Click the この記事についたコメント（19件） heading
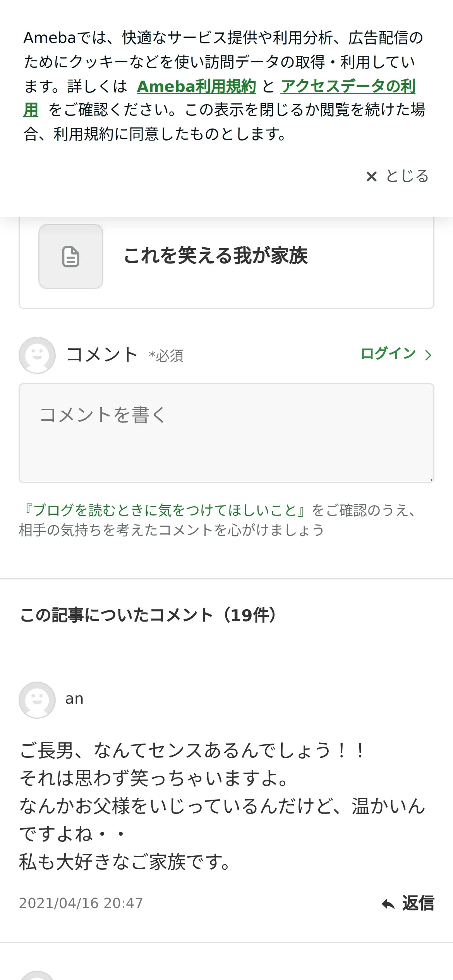The width and height of the screenshot is (453, 980). click(x=148, y=615)
